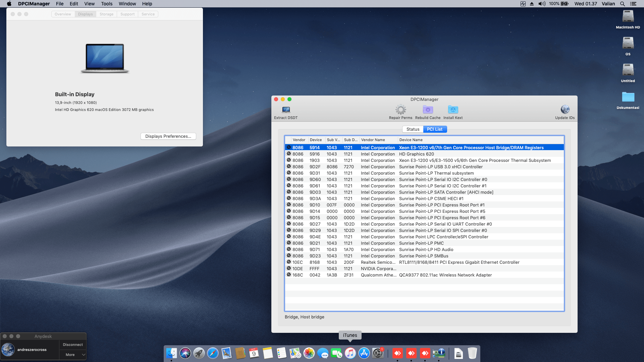This screenshot has height=362, width=644.
Task: Click the Displays Preferences button
Action: (x=168, y=136)
